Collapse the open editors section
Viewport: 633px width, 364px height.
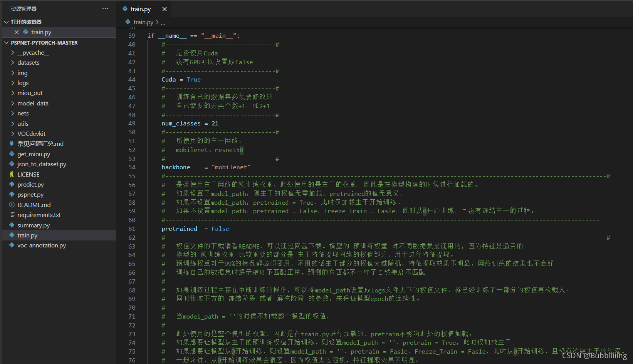pos(7,22)
